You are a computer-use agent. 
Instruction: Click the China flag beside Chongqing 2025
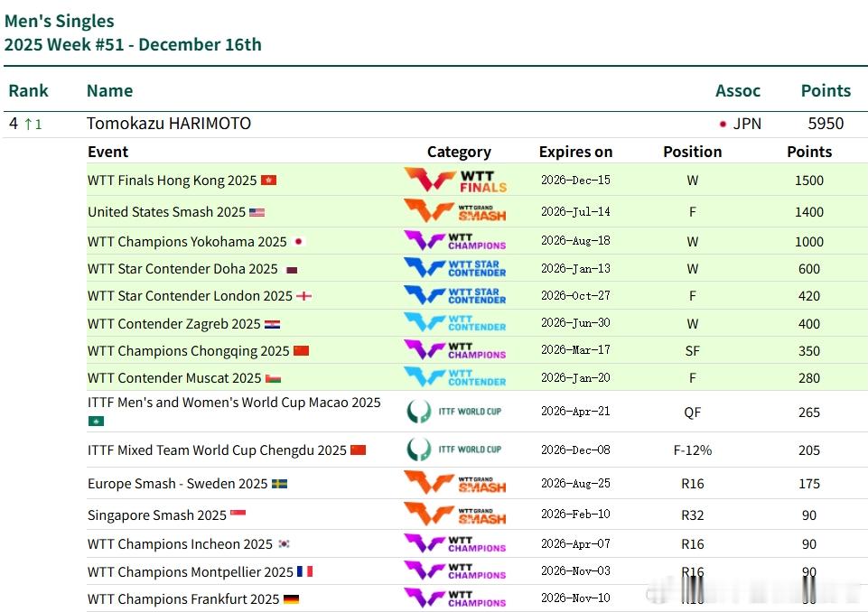tap(301, 351)
